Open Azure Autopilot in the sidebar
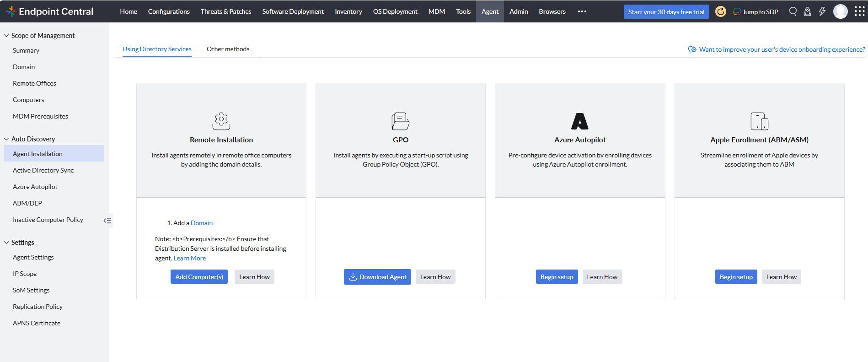Screen dimensions: 868x362 [x=35, y=187]
